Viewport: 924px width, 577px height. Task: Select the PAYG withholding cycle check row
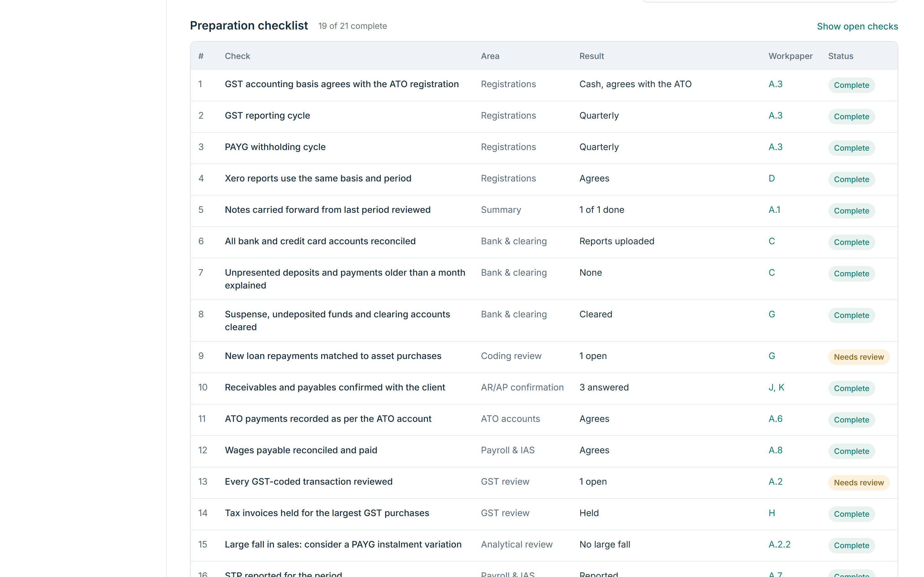click(544, 148)
